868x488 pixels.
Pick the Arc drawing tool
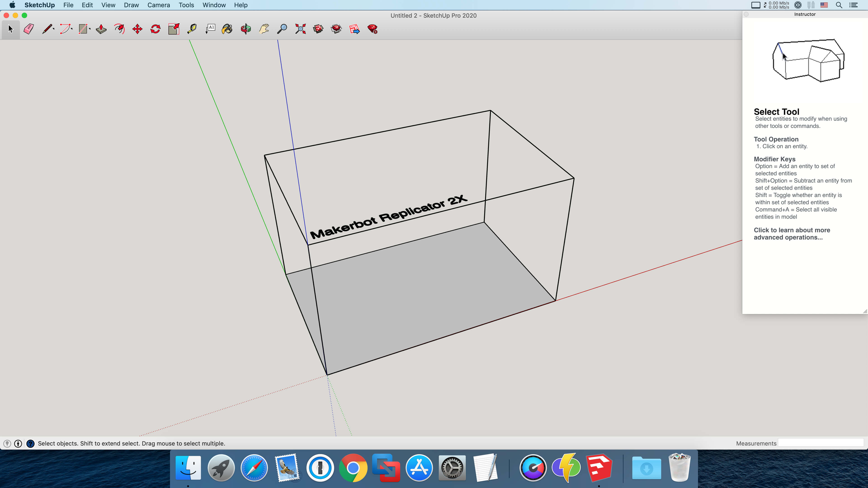(x=65, y=29)
